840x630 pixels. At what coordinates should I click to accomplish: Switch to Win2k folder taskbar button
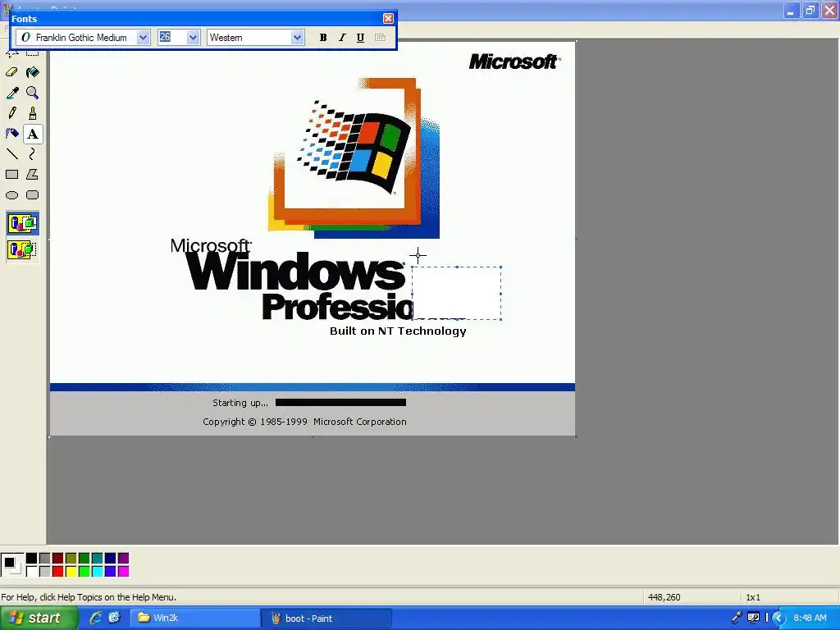(x=194, y=618)
